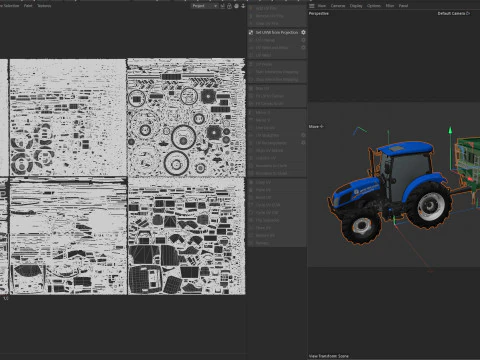Click the lower-right UV tile with large islands
Image resolution: width=480 pixels, height=360 pixels.
click(186, 236)
